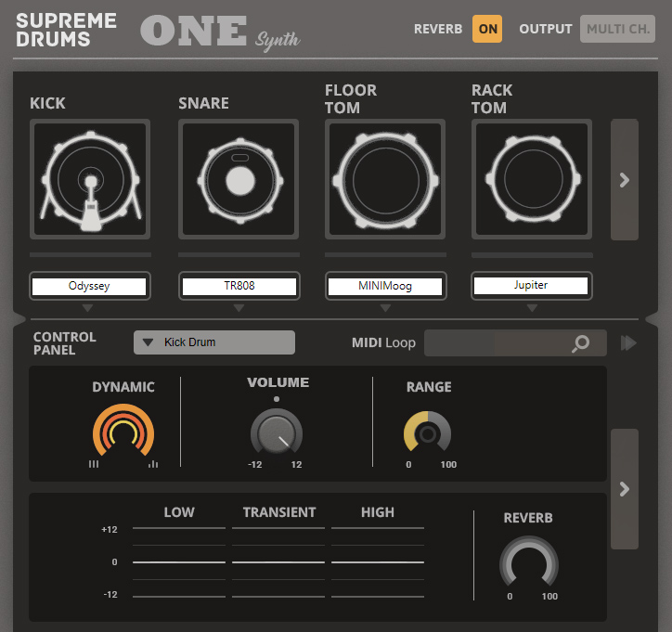Screen dimensions: 672x632
Task: Go to next control panel page chevron
Action: [624, 489]
